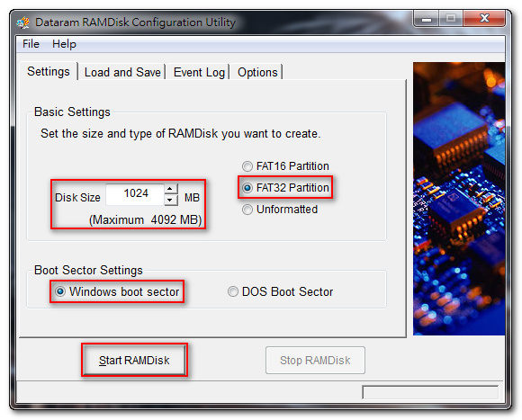The width and height of the screenshot is (522, 420).
Task: Choose the Unformatted radio option
Action: 280,210
